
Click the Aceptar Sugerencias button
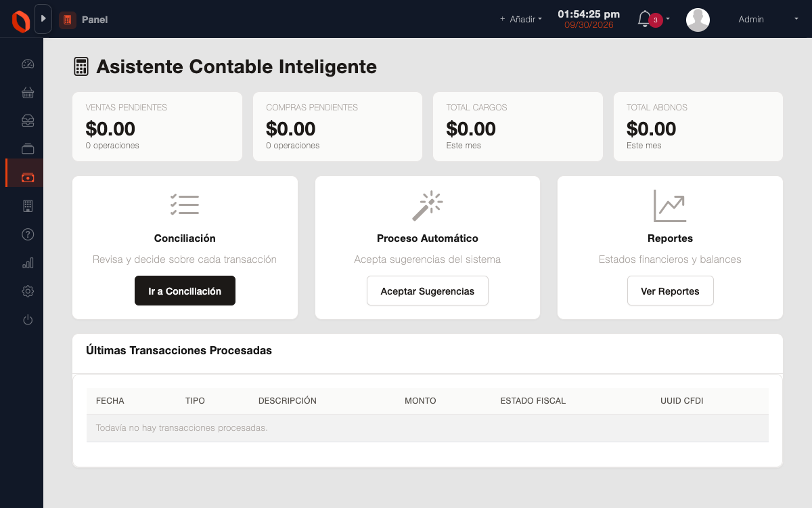pos(428,291)
